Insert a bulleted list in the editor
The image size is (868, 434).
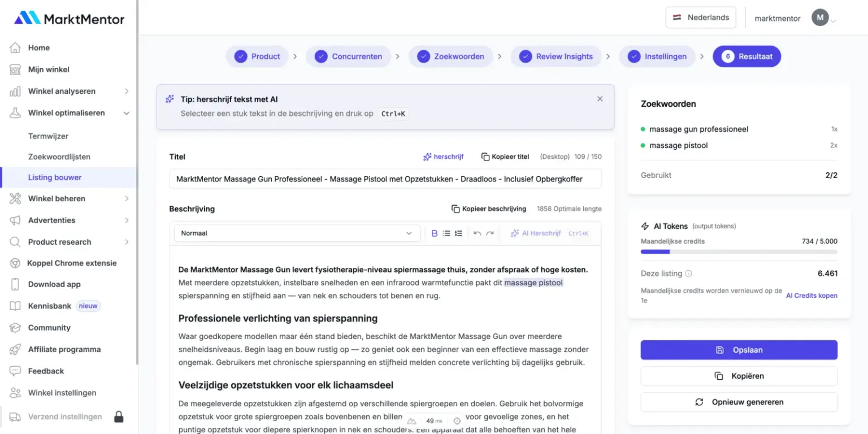[x=446, y=233]
